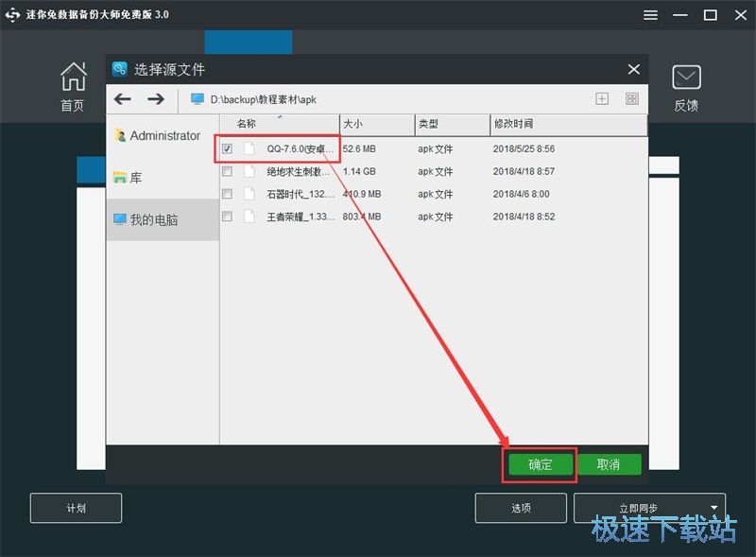Minimize the main application window
This screenshot has height=557, width=756.
click(x=680, y=15)
